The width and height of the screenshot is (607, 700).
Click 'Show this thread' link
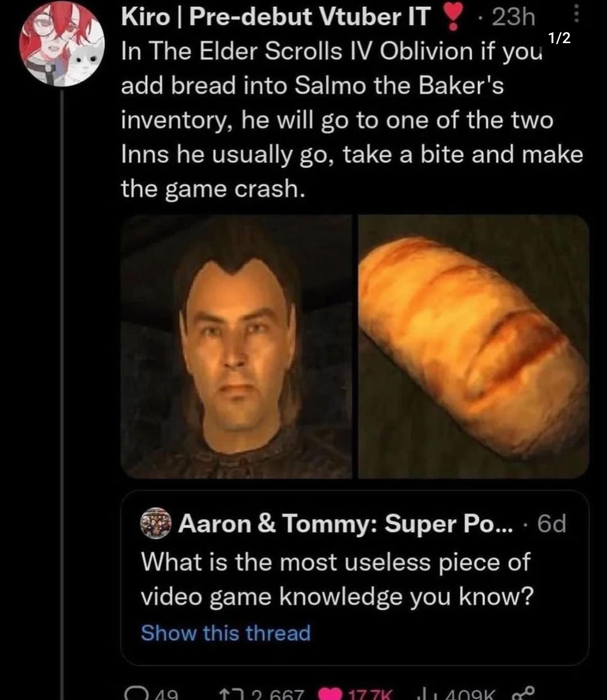(x=225, y=633)
